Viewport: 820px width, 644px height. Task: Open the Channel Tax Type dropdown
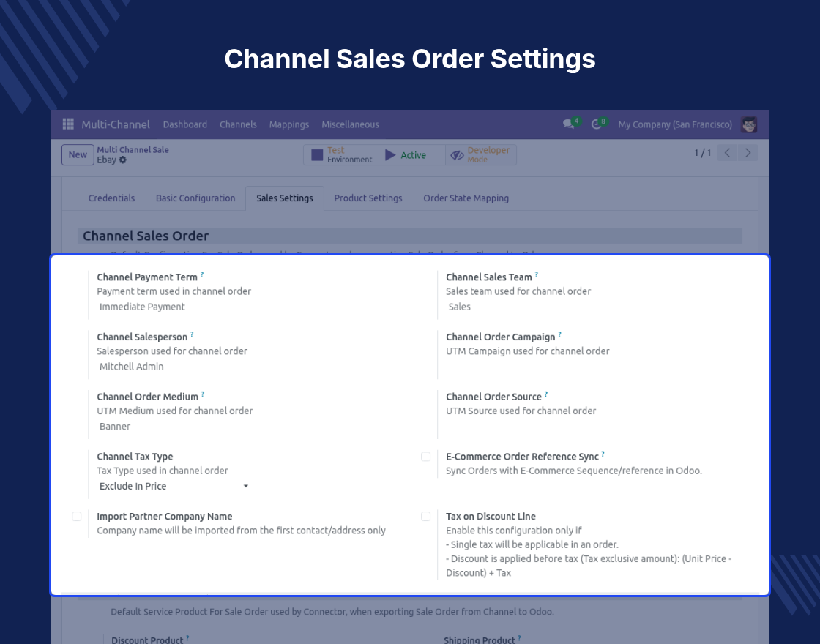(x=174, y=486)
